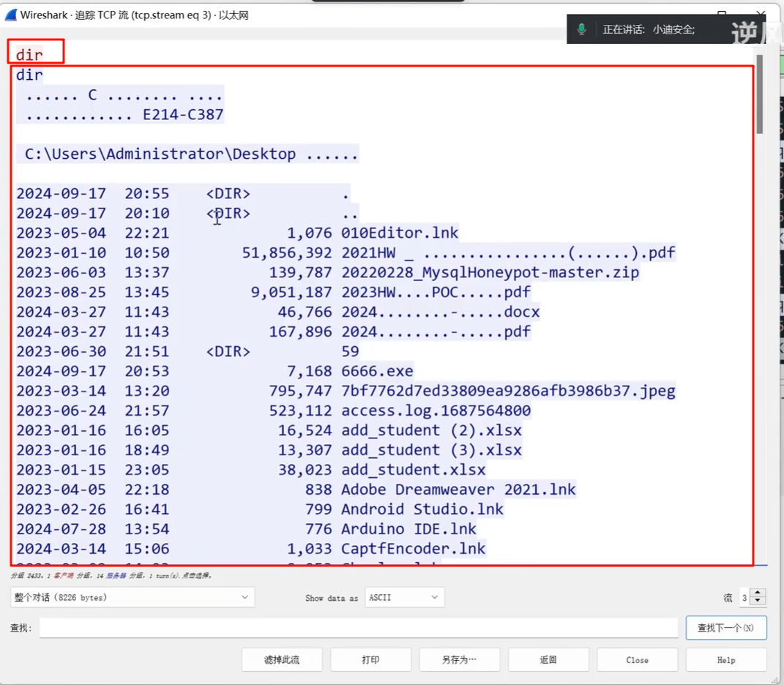Image resolution: width=784 pixels, height=685 pixels.
Task: Select the 7bf7762d7ed33809ea9286afb3986b37.jpeg entry
Action: click(508, 391)
